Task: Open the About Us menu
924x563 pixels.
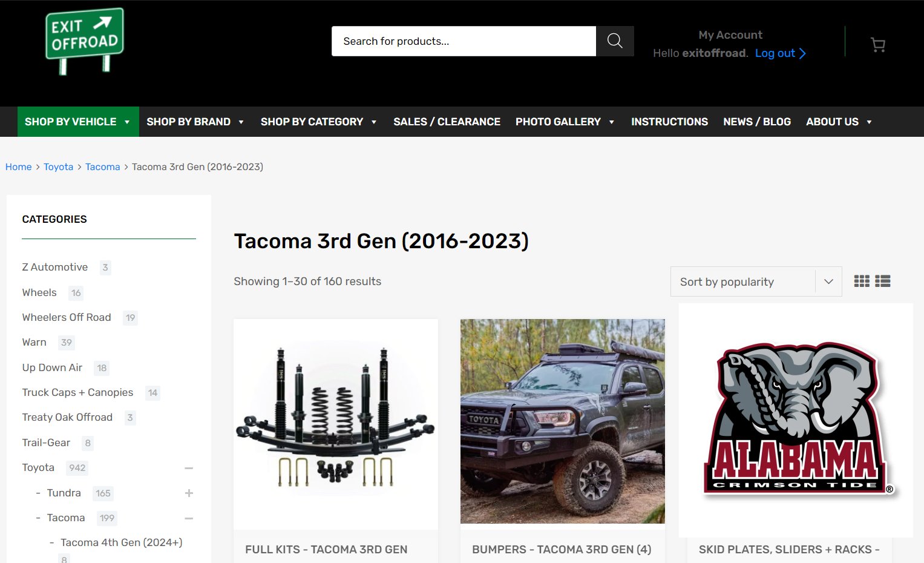Action: coord(839,122)
